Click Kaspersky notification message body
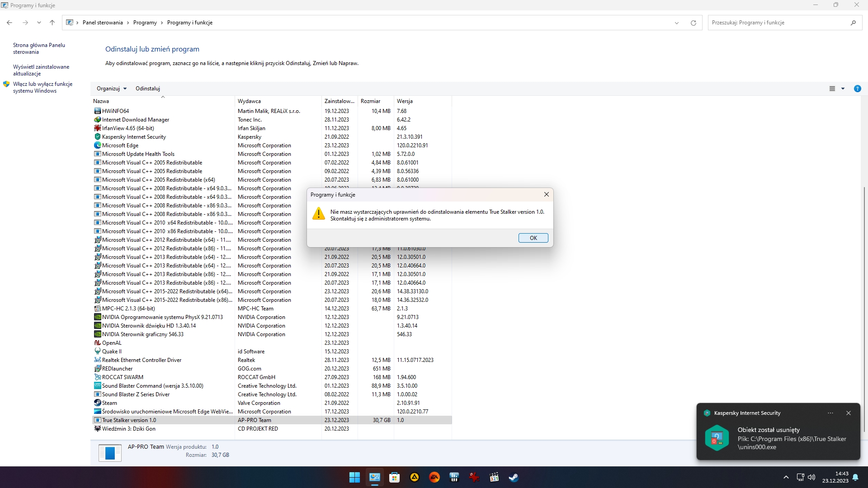 792,439
